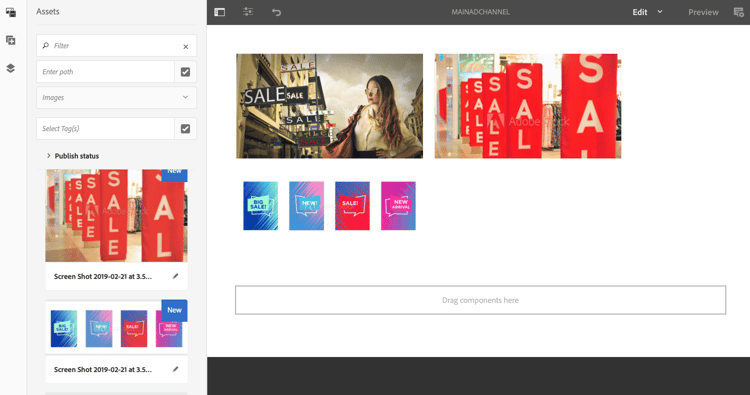Select the red SALE banners asset thumbnail
The width and height of the screenshot is (750, 395).
[116, 215]
